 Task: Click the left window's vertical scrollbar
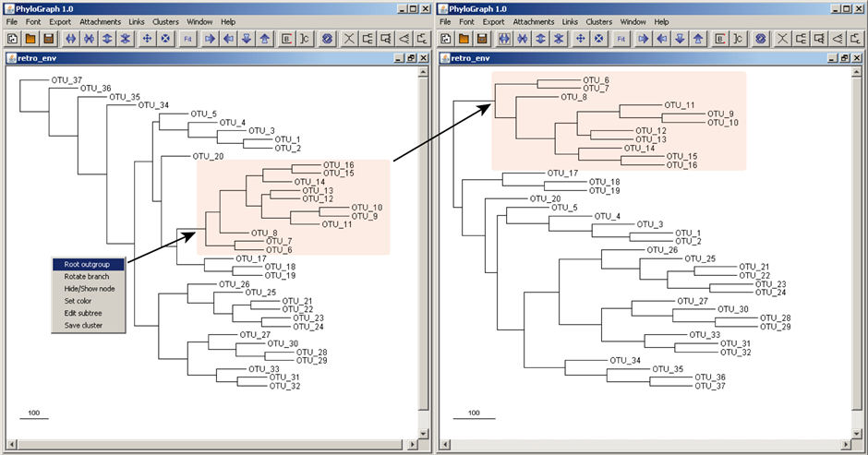coord(424,231)
